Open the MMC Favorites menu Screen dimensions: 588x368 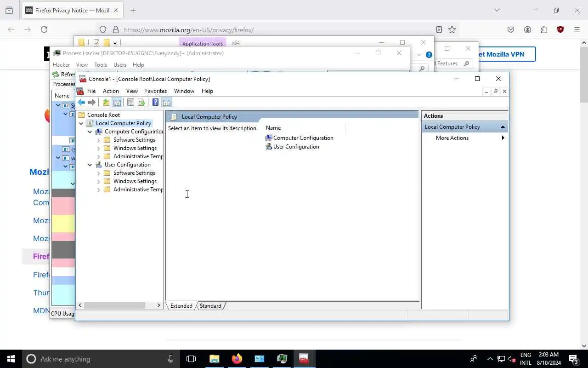click(156, 91)
